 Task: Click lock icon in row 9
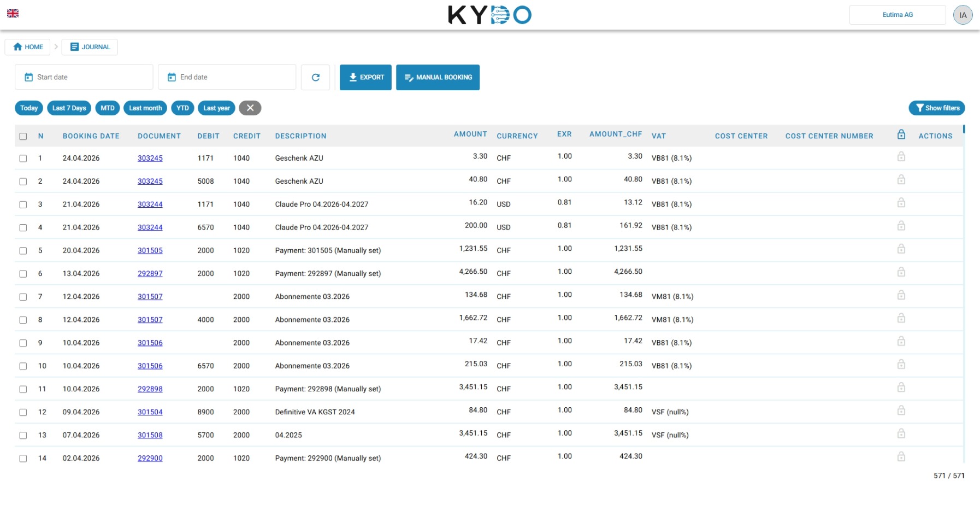(x=901, y=342)
